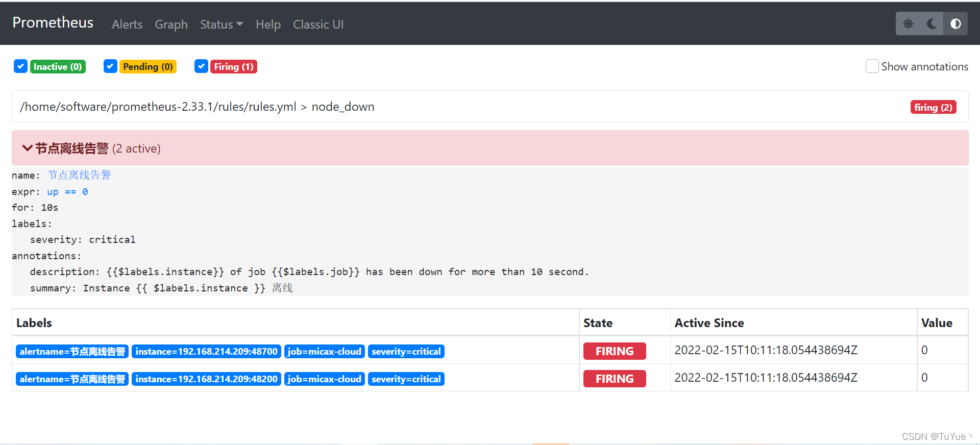Click the Inactive (0) badge
Image resolution: width=980 pixels, height=445 pixels.
(58, 66)
